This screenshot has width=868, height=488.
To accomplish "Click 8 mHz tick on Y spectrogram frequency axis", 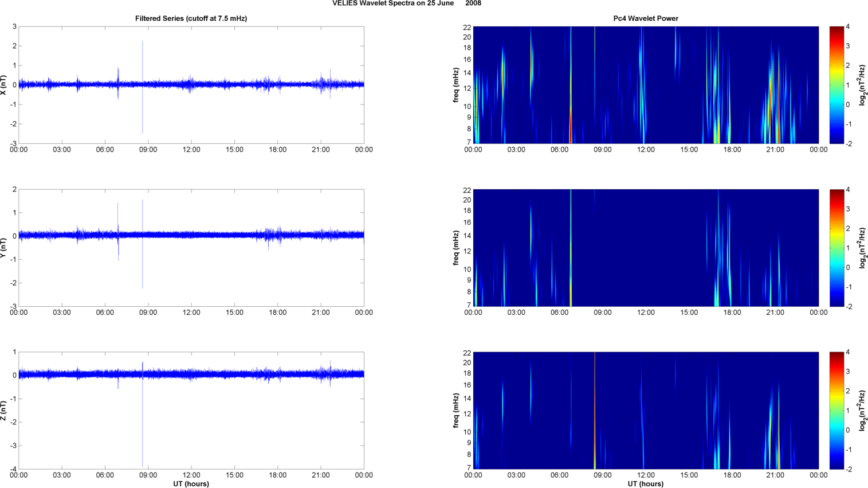I will [469, 292].
